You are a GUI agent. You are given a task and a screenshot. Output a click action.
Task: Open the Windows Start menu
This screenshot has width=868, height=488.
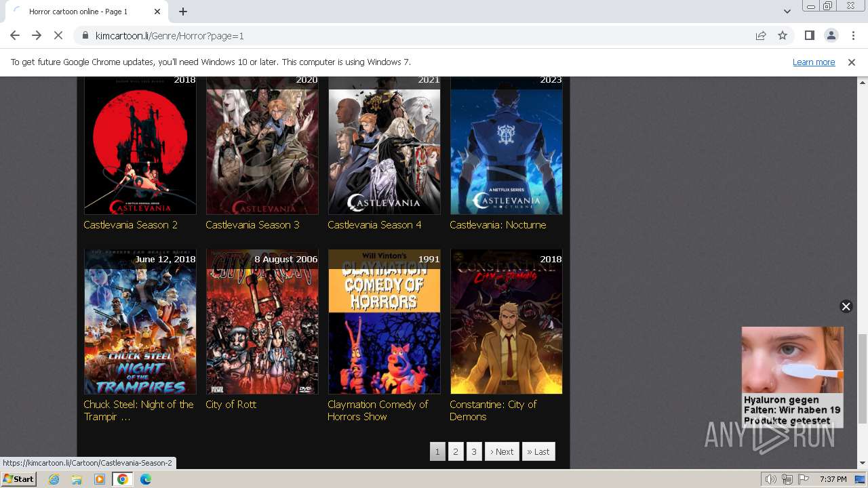(x=19, y=479)
